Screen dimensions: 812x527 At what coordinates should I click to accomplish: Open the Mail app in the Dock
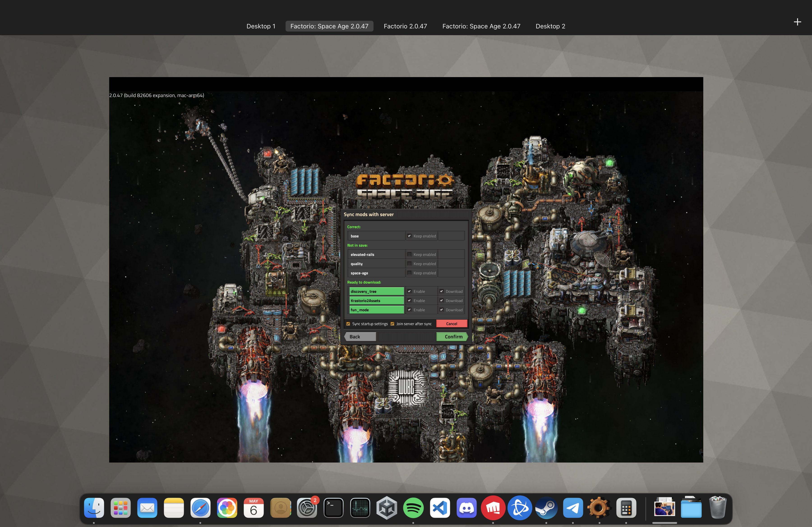[x=147, y=508]
